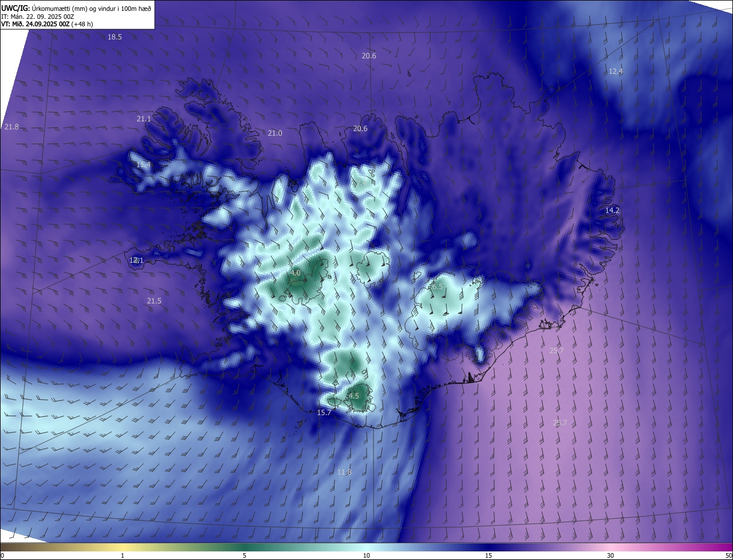This screenshot has height=560, width=733.
Task: Click the map title 'UWC/IG: Úrkomumætti (mm)' line
Action: pyautogui.click(x=76, y=7)
